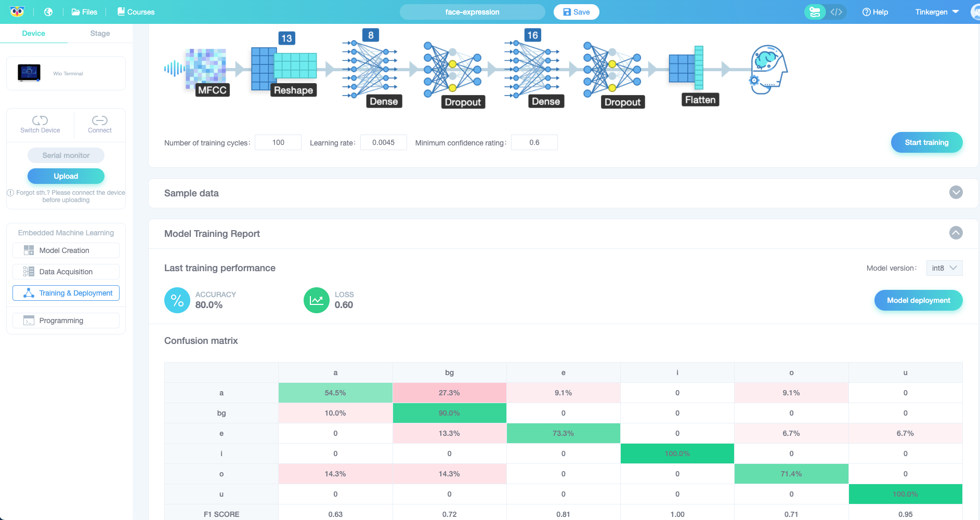The image size is (980, 520).
Task: Click the 100.0% cell in row i
Action: [677, 454]
